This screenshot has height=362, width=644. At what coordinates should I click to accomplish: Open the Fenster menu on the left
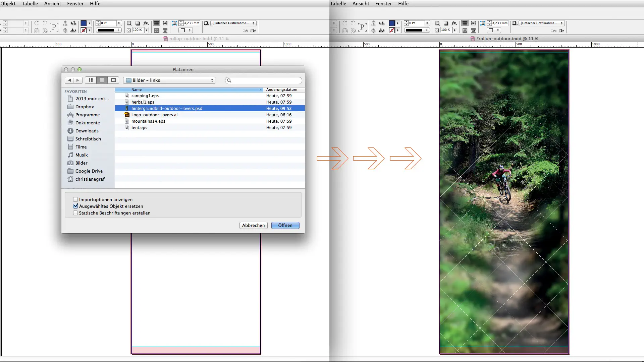click(x=75, y=4)
